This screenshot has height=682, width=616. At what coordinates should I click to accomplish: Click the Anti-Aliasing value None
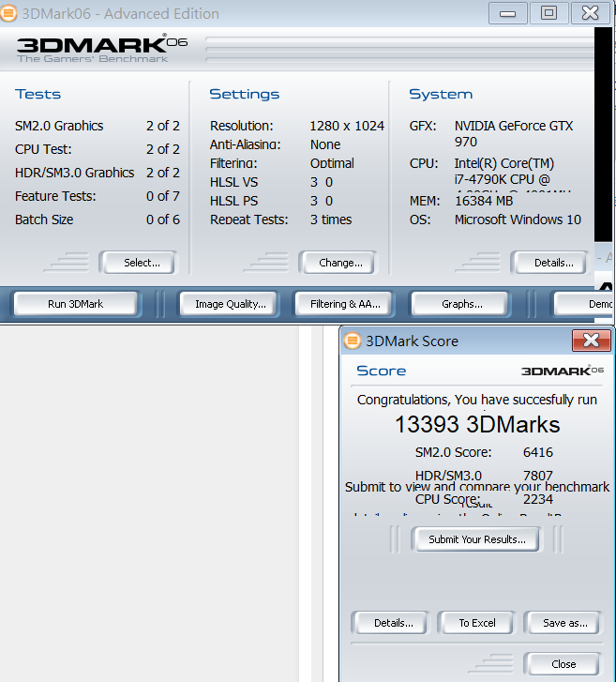[x=325, y=144]
